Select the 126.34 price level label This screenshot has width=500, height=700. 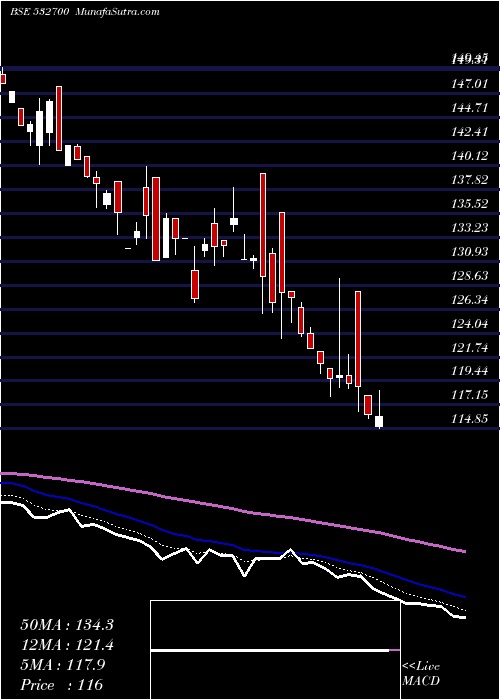tap(469, 300)
